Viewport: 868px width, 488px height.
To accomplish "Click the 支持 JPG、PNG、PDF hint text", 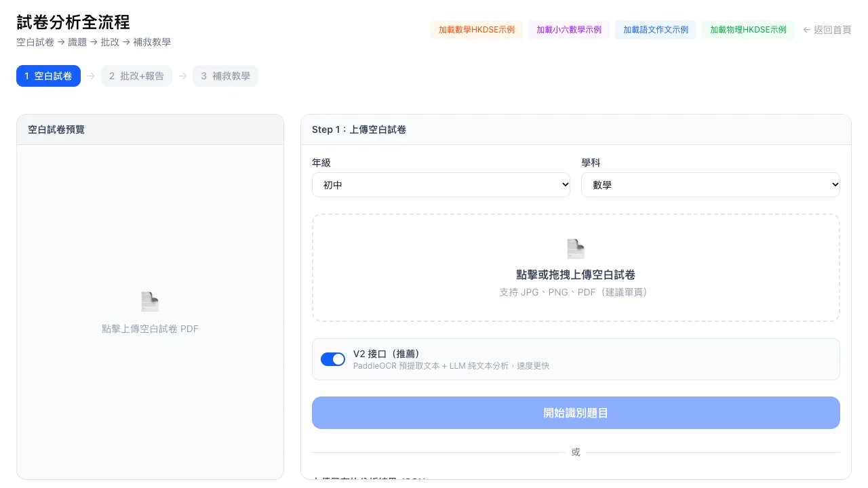I will [x=576, y=292].
